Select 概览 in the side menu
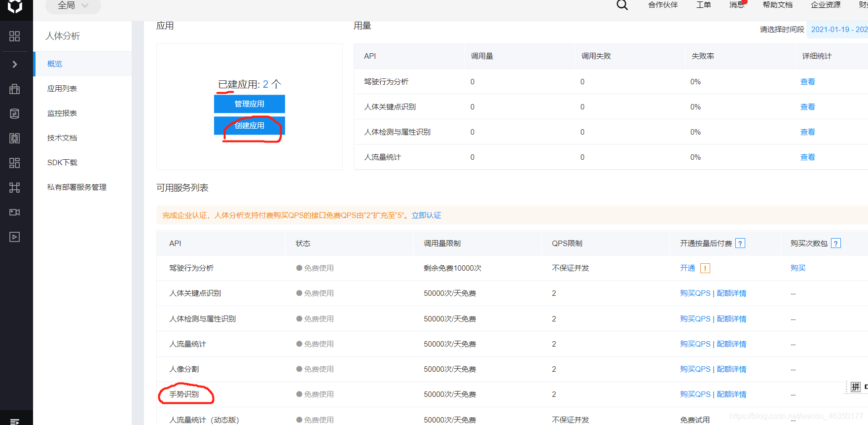Image resolution: width=868 pixels, height=425 pixels. [x=83, y=64]
